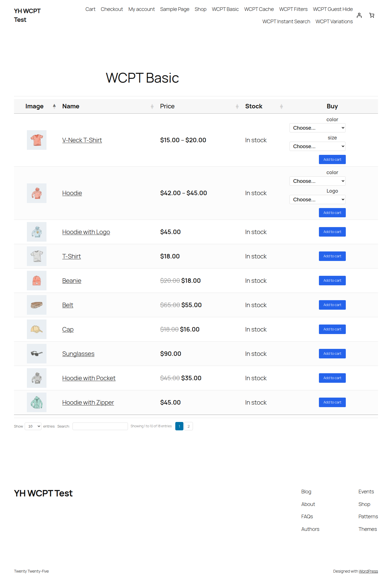The image size is (392, 588).
Task: Open WCPT Instant Search page
Action: coord(286,22)
